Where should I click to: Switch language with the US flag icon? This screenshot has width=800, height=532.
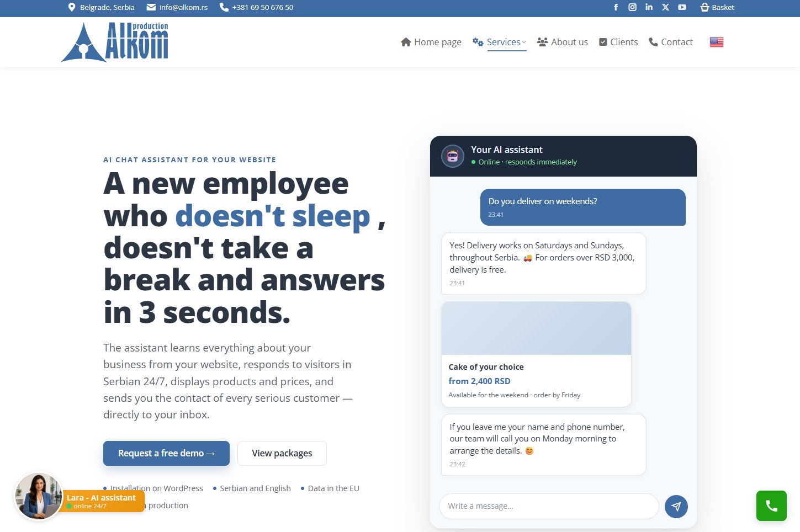click(717, 42)
